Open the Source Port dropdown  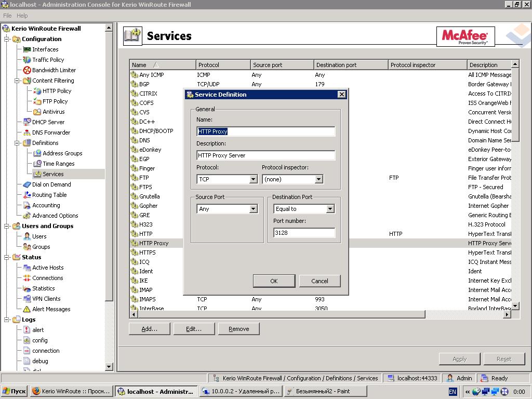point(253,209)
